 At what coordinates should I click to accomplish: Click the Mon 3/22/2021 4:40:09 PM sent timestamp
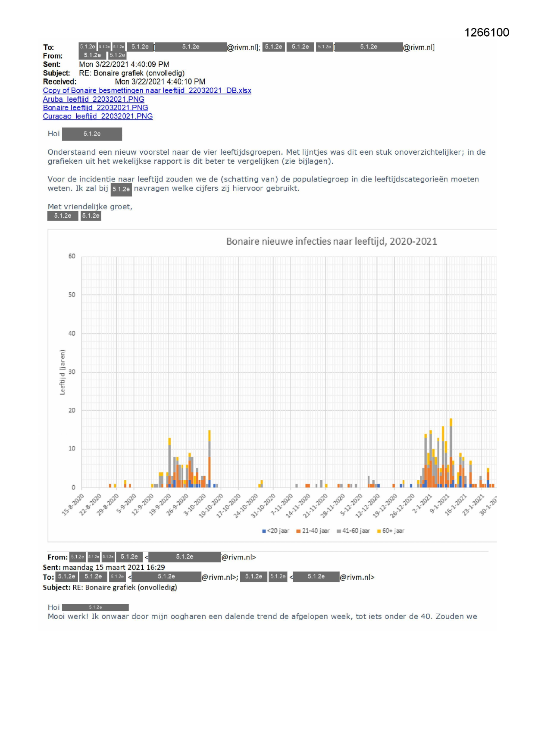coord(124,65)
